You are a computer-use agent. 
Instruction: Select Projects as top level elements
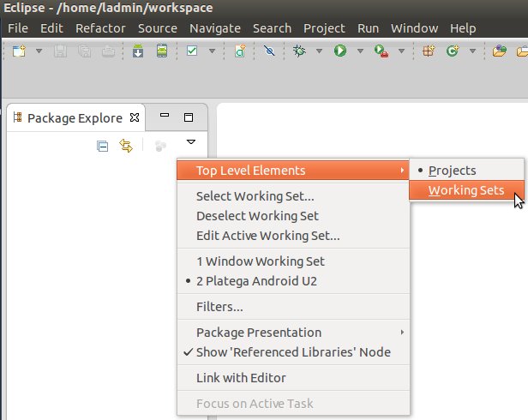(466, 171)
